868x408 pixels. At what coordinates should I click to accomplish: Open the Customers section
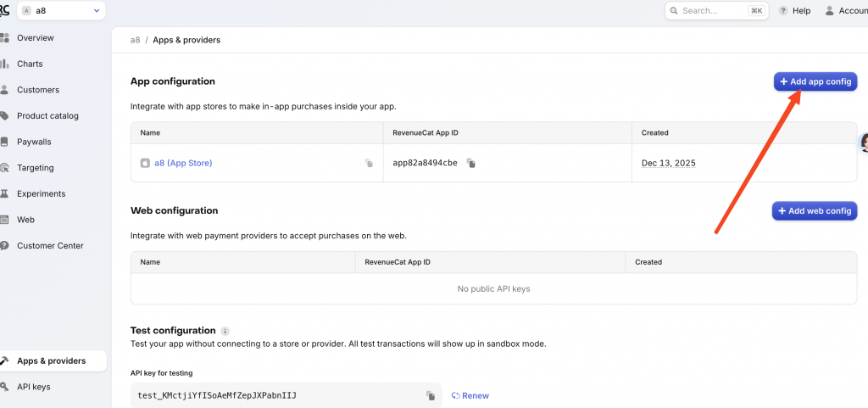click(x=38, y=90)
